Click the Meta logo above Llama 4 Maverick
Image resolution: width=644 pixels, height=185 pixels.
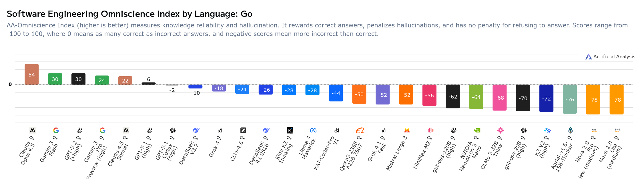(313, 130)
